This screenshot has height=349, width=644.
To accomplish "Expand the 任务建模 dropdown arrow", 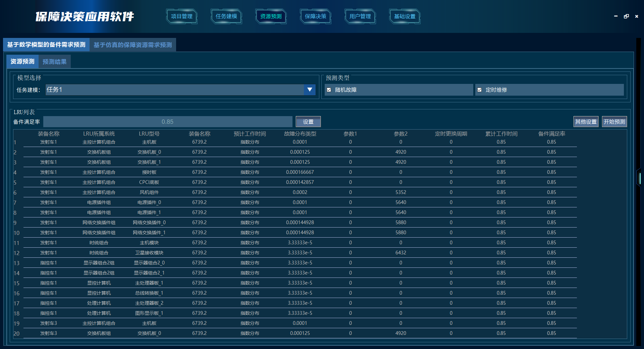I will coord(310,90).
